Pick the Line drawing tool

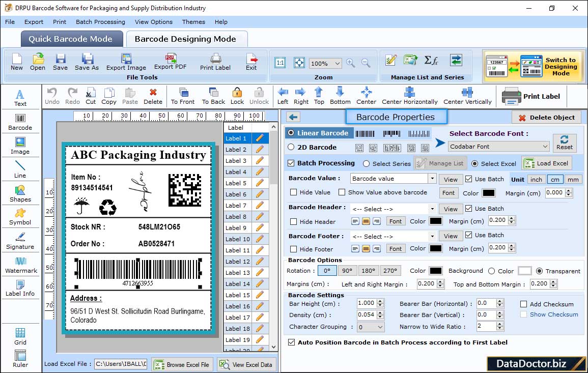pos(20,169)
